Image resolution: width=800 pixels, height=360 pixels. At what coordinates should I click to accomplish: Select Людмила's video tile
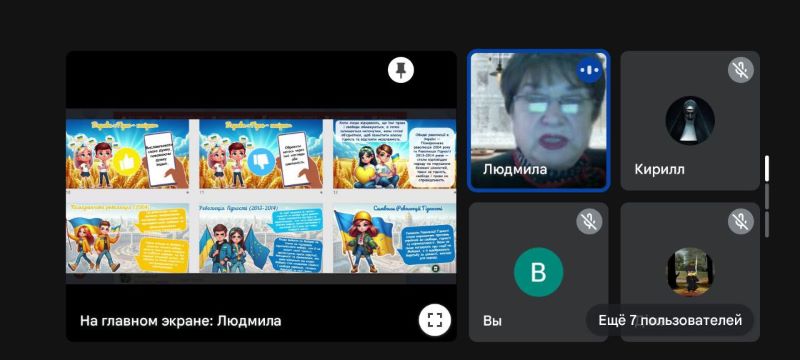(538, 121)
